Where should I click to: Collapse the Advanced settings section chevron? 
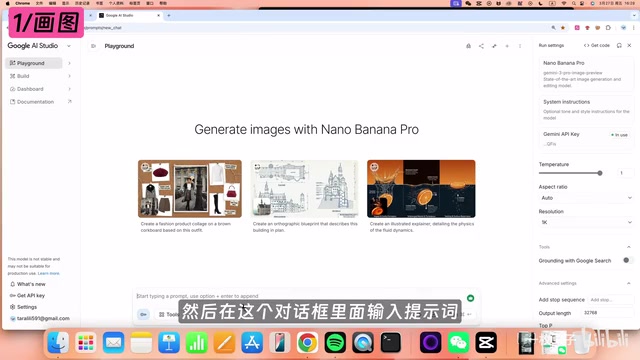629,283
